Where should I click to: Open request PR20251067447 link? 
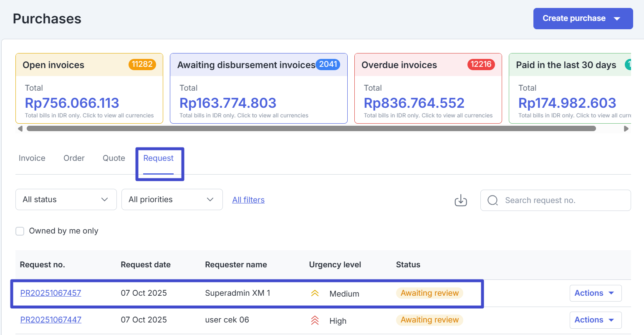51,320
